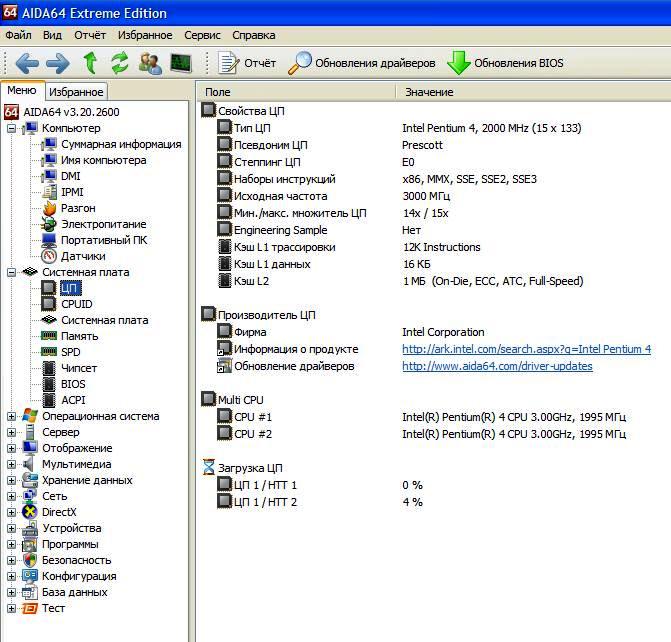The height and width of the screenshot is (642, 671).
Task: Click Обновления драйверов magnifier button
Action: (x=362, y=63)
